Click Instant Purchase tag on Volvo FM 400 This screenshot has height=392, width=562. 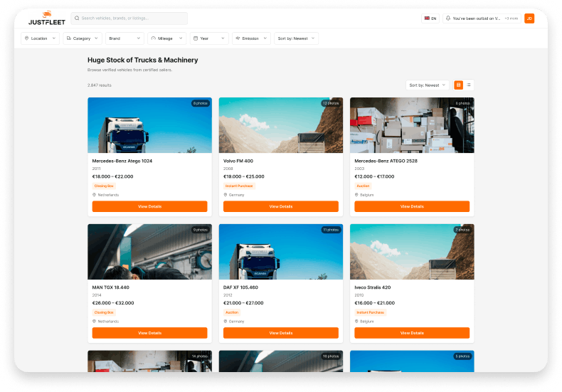click(x=239, y=186)
